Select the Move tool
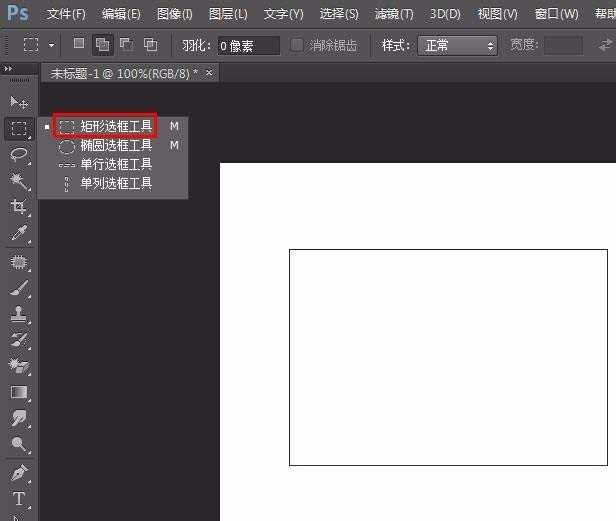The width and height of the screenshot is (616, 521). pyautogui.click(x=19, y=102)
